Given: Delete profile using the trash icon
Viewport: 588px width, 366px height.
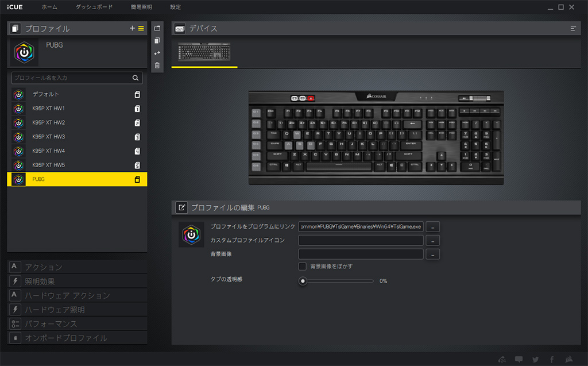Looking at the screenshot, I should 157,66.
